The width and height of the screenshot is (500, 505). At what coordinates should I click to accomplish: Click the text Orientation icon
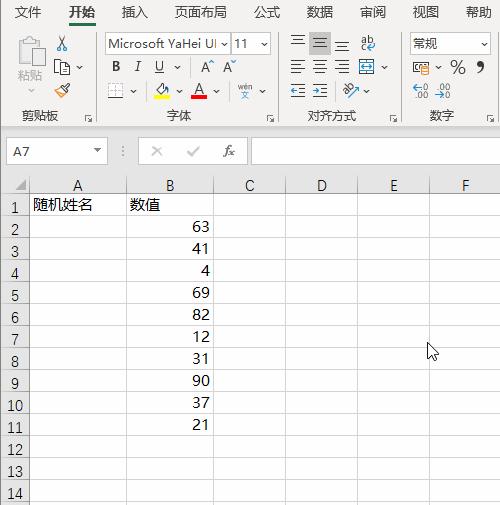351,90
